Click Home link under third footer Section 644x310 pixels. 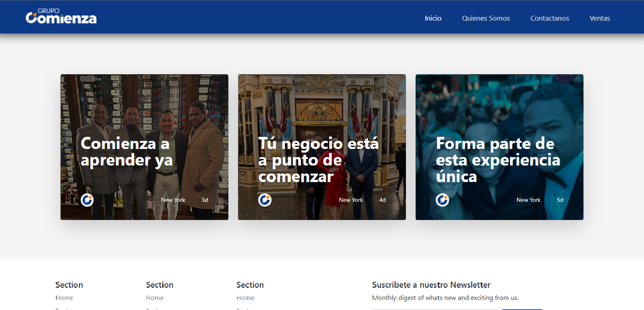pyautogui.click(x=245, y=297)
